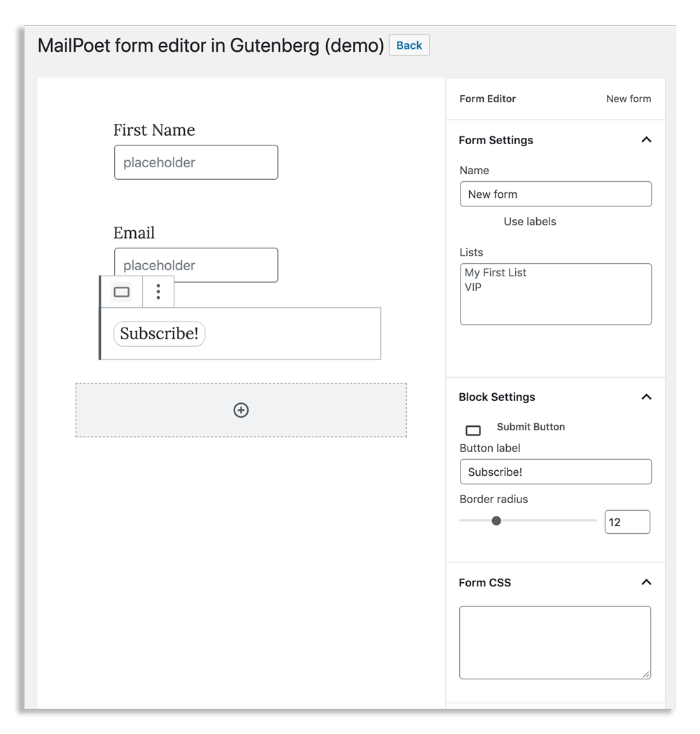This screenshot has width=700, height=734.
Task: Select My First List in Lists
Action: click(496, 272)
